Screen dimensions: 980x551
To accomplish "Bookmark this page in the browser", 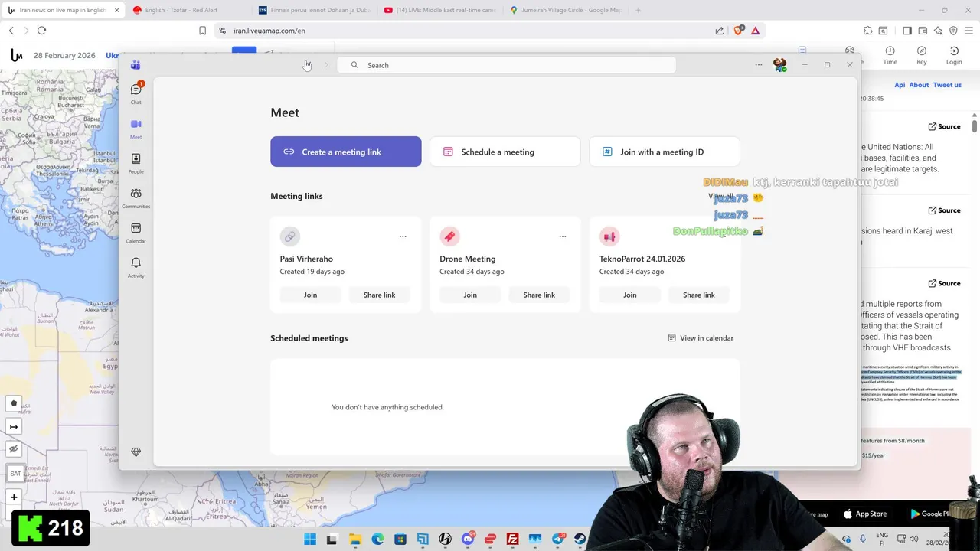I will pos(202,31).
